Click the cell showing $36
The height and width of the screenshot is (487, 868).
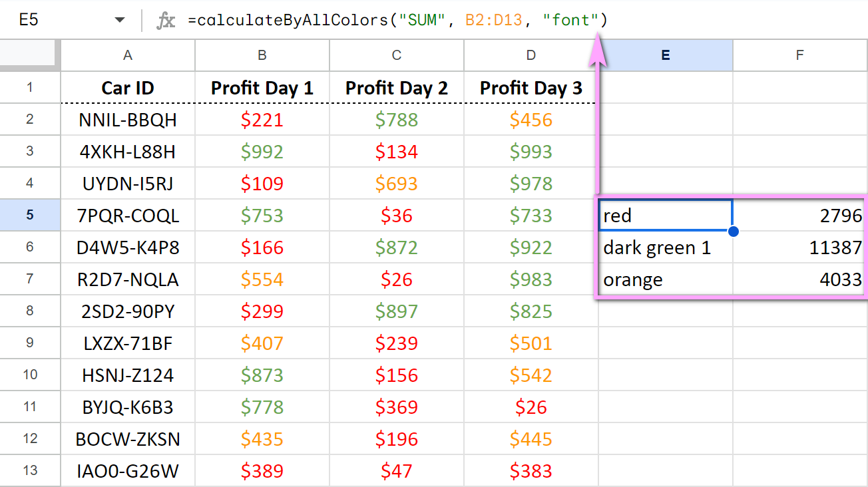(x=396, y=215)
